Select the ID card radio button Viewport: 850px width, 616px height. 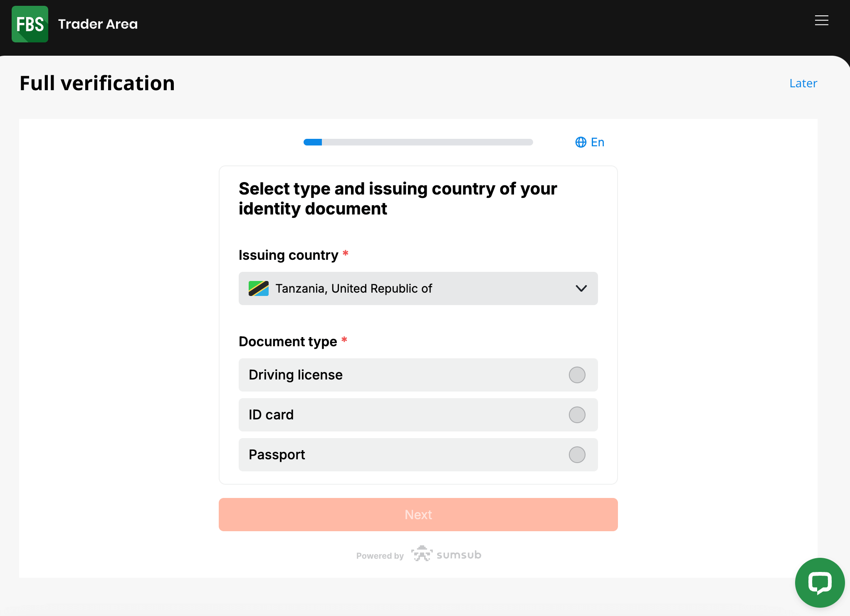click(x=578, y=415)
